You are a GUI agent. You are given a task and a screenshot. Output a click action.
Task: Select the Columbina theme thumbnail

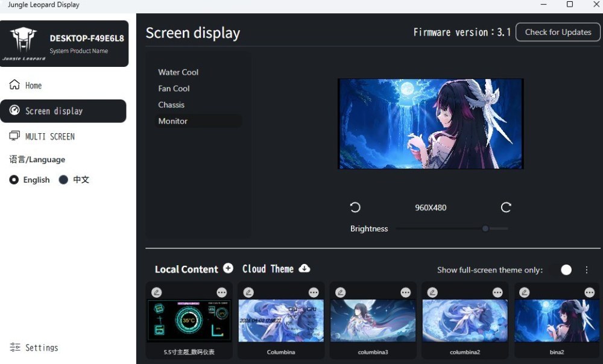[x=281, y=321]
